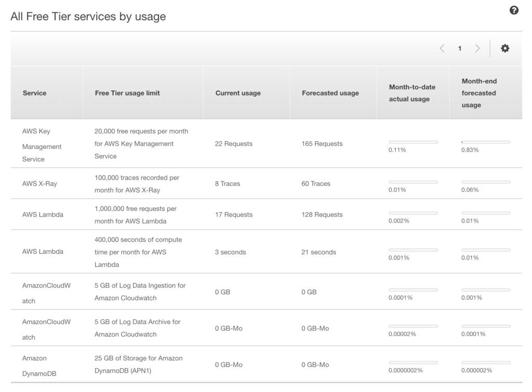The image size is (532, 392).
Task: Click AWS X-Ray month-to-date progress bar
Action: pyautogui.click(x=413, y=182)
